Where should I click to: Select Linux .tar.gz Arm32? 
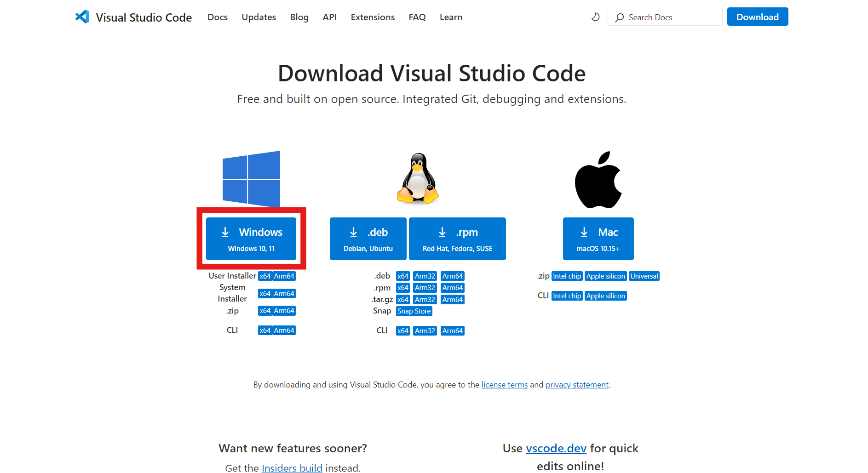pyautogui.click(x=425, y=300)
